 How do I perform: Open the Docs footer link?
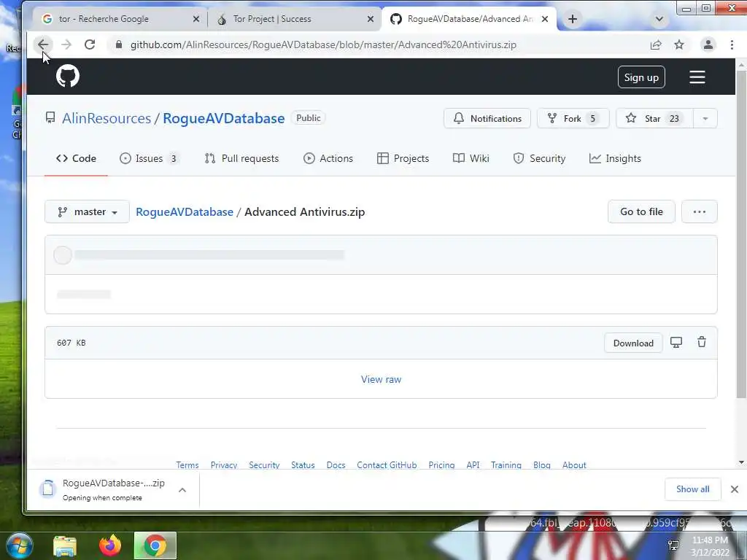[x=336, y=464]
